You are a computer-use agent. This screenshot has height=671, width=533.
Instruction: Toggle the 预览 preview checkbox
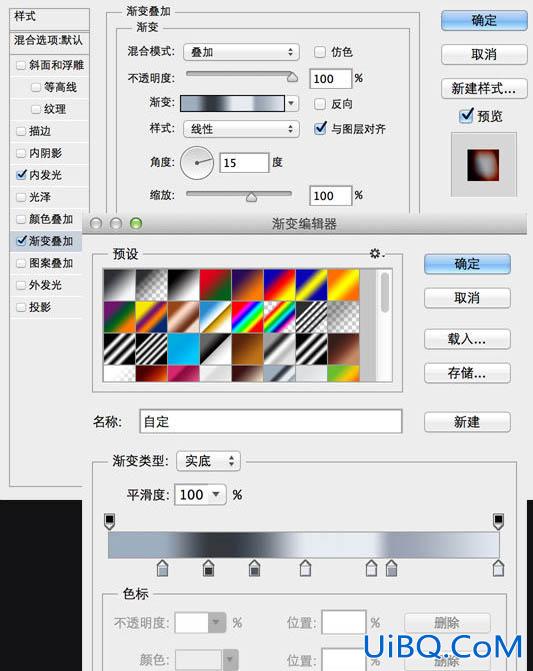click(466, 115)
